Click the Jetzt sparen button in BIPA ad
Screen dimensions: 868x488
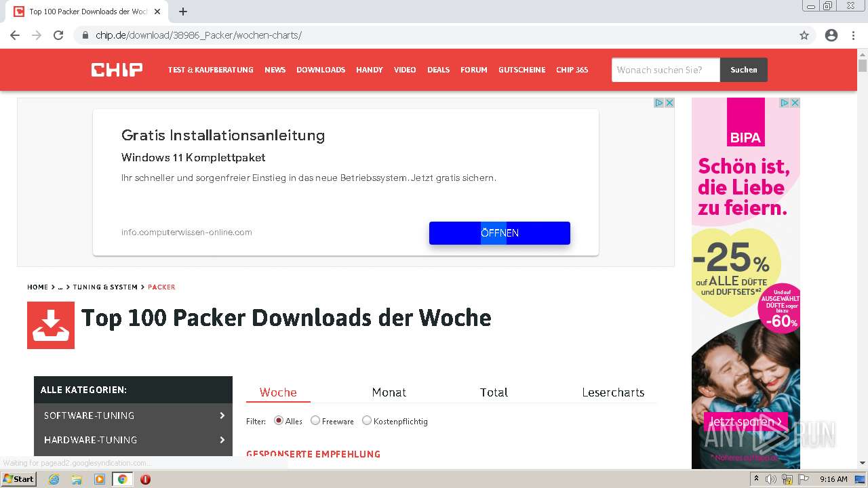[745, 422]
